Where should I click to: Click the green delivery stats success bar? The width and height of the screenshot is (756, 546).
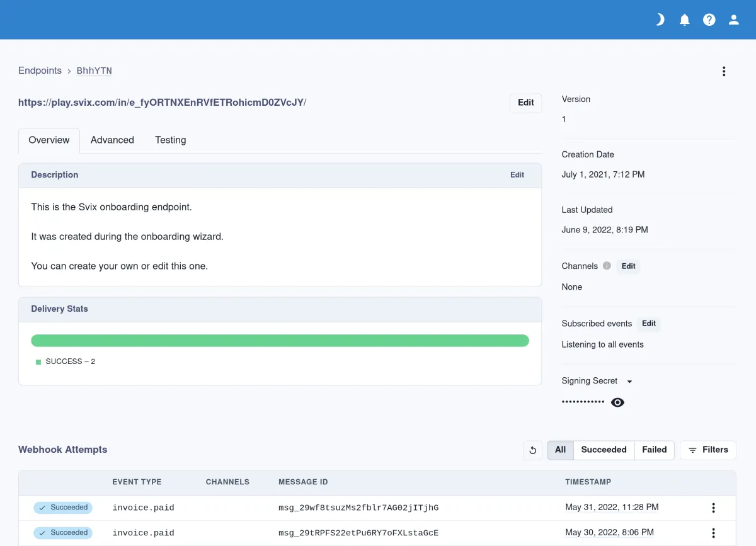point(280,341)
